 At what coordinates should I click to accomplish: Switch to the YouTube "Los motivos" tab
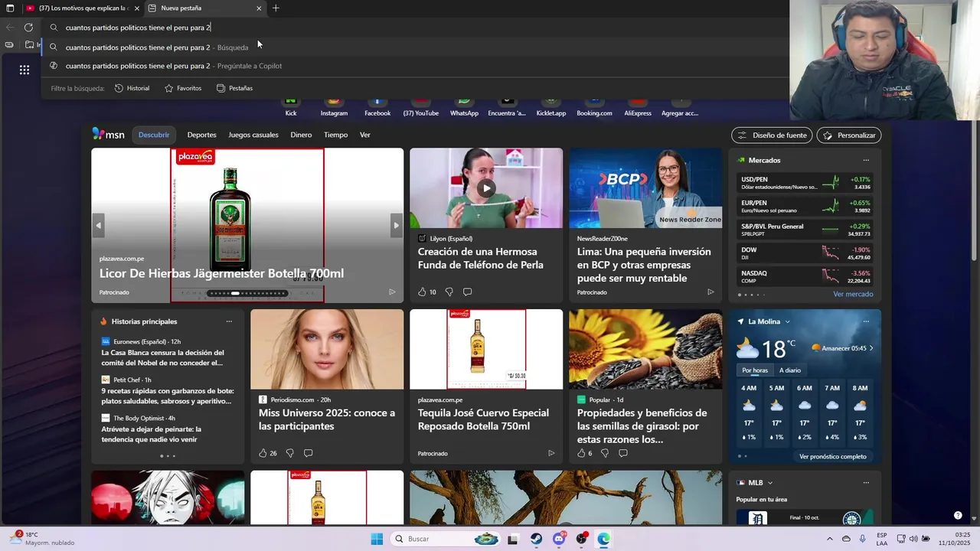click(83, 8)
